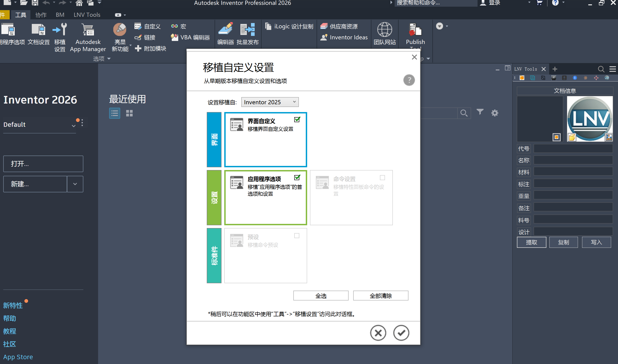Open the 新建 dropdown arrow
This screenshot has height=364, width=618.
click(x=75, y=184)
